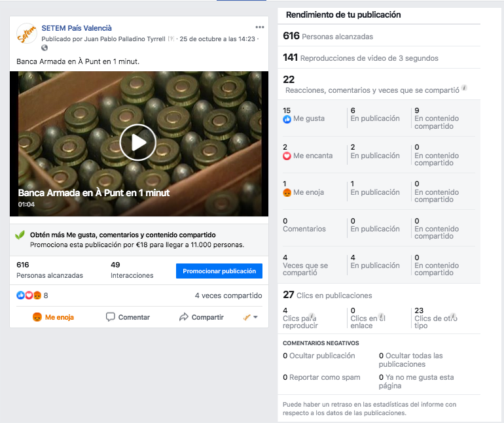Image resolution: width=504 pixels, height=423 pixels.
Task: Open the post-as identity dropdown
Action: [x=250, y=317]
